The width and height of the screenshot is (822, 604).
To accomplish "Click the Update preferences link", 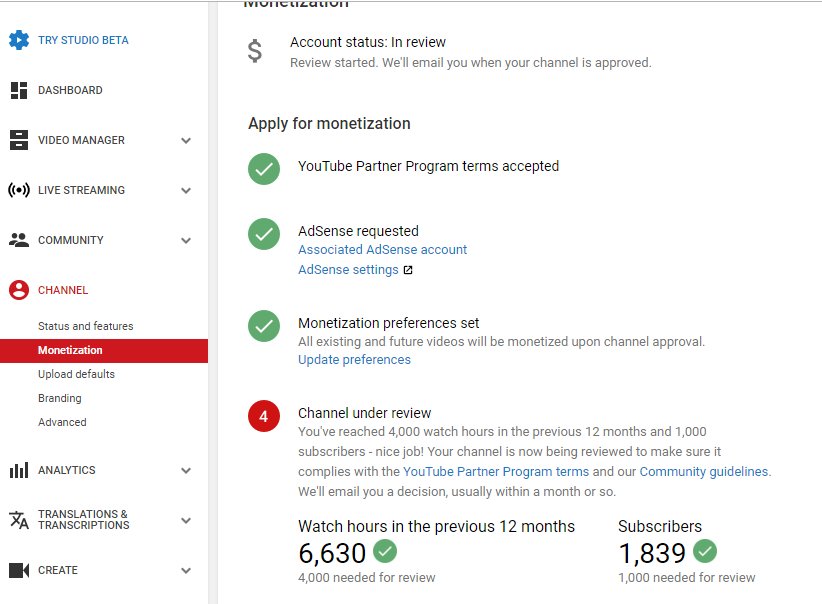I will (x=354, y=360).
